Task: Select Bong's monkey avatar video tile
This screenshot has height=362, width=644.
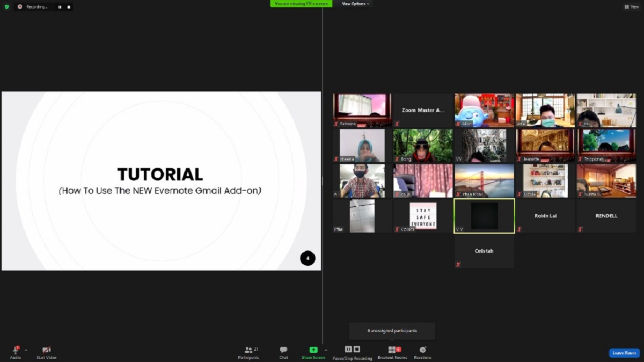Action: pyautogui.click(x=423, y=146)
